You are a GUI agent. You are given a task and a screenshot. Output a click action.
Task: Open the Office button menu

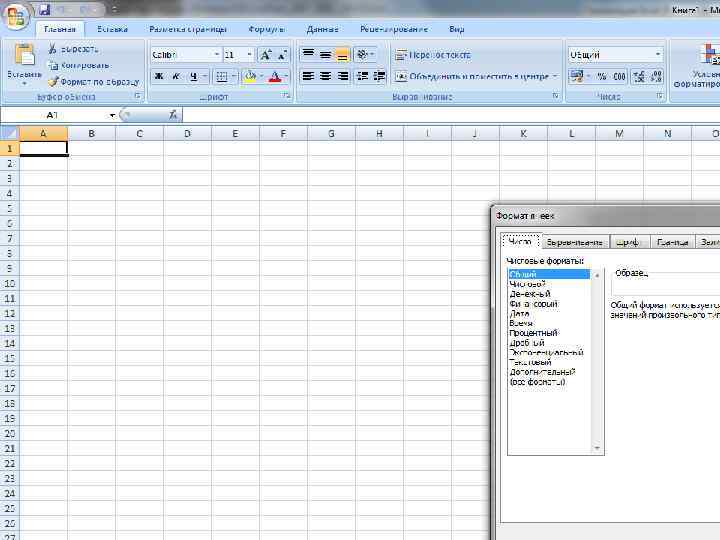[x=16, y=17]
